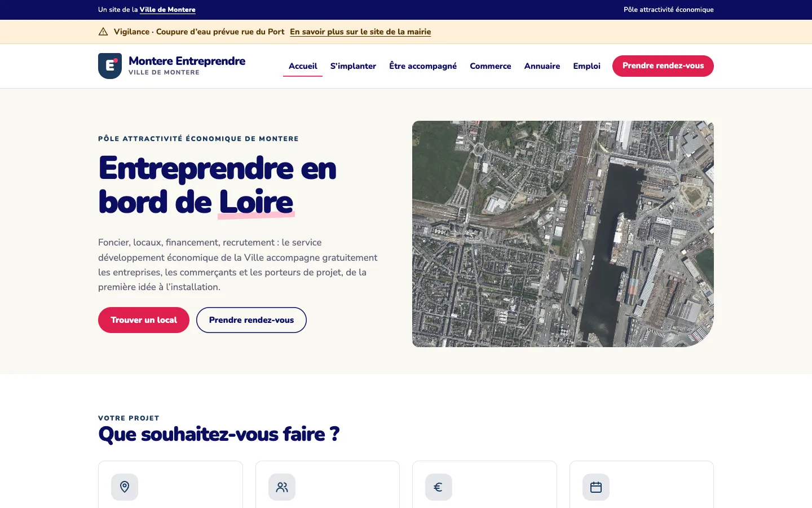Click the euro sign card icon

pos(439,487)
